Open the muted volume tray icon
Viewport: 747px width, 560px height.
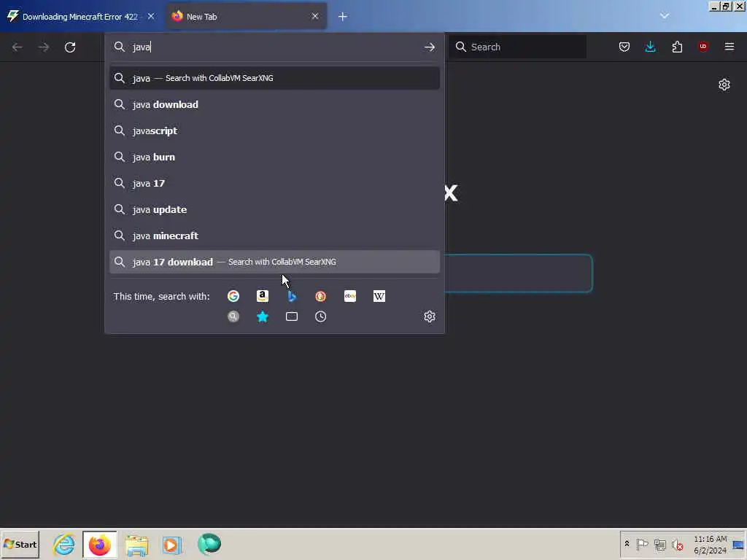point(677,544)
